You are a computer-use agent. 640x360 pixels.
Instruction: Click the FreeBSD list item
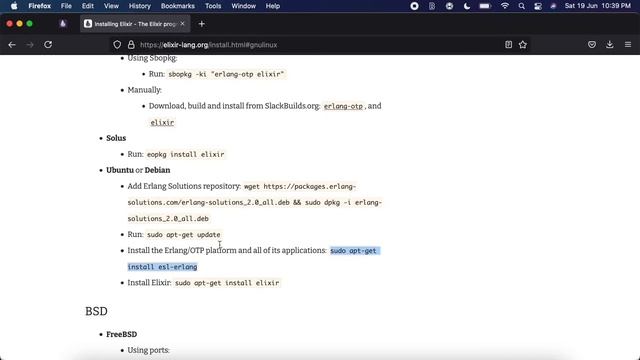point(122,334)
